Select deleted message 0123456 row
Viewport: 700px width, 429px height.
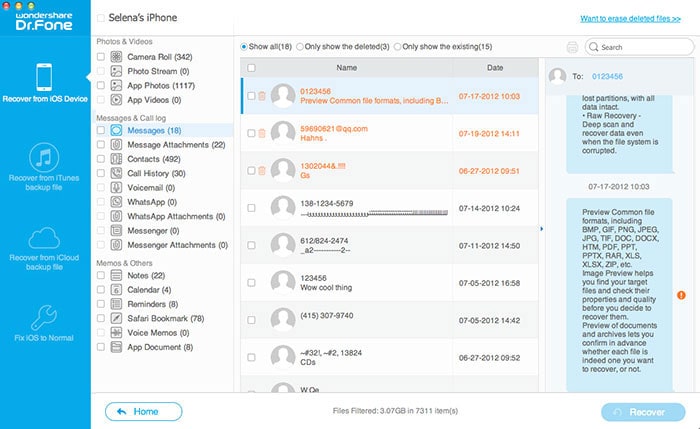click(x=389, y=96)
